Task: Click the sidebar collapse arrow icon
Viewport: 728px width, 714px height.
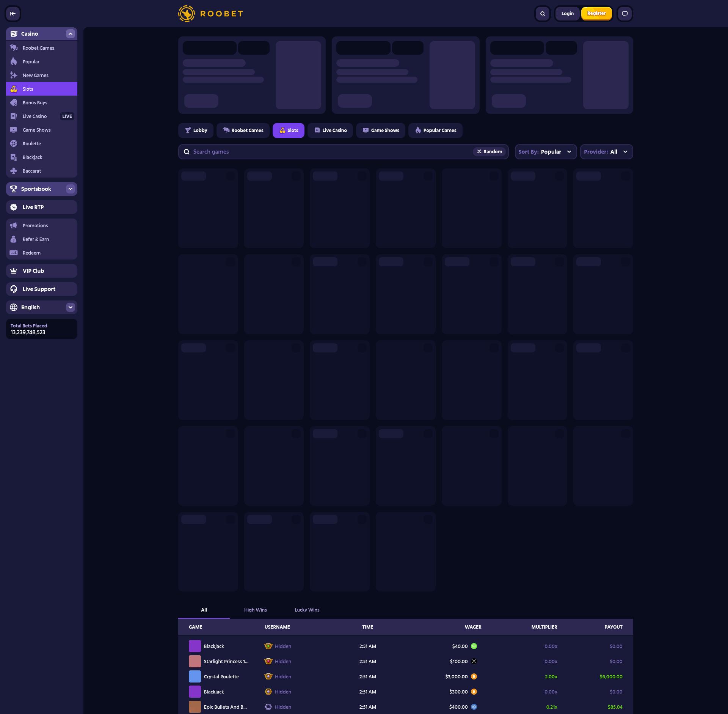Action: tap(13, 14)
